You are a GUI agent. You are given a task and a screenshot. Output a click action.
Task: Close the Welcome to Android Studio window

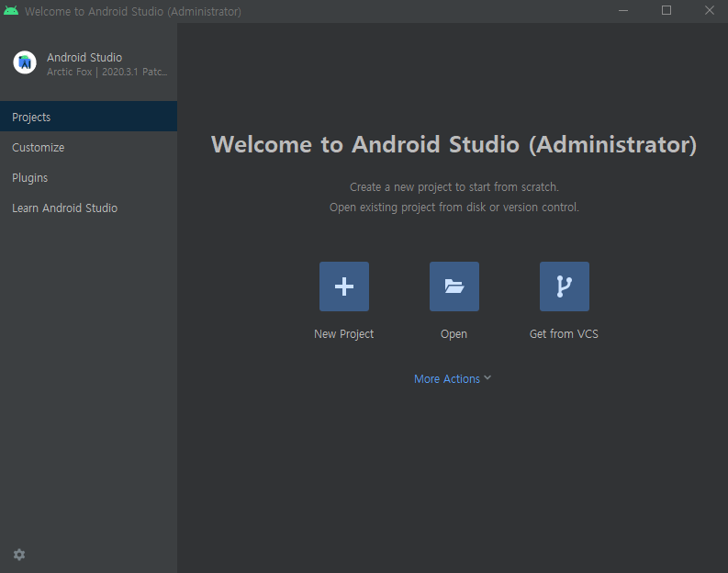coord(709,11)
